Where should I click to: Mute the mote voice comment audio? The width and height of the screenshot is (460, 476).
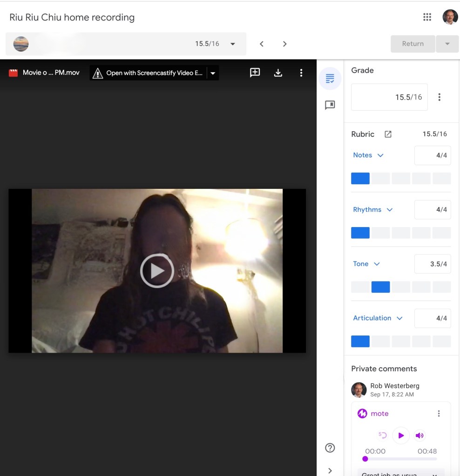point(419,436)
